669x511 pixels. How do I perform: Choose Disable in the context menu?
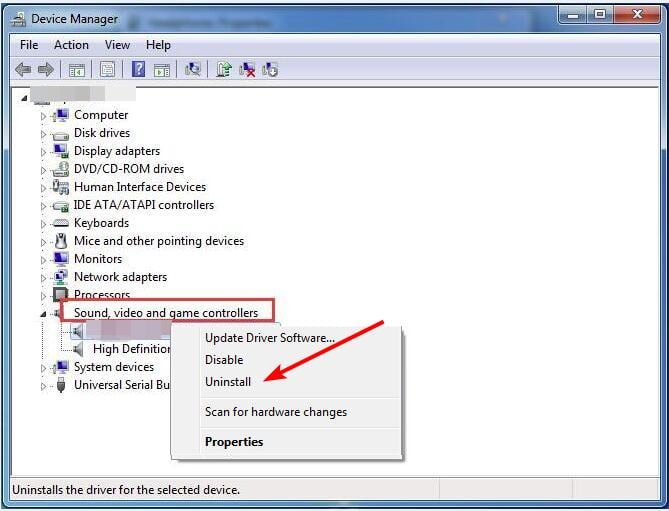click(x=224, y=360)
